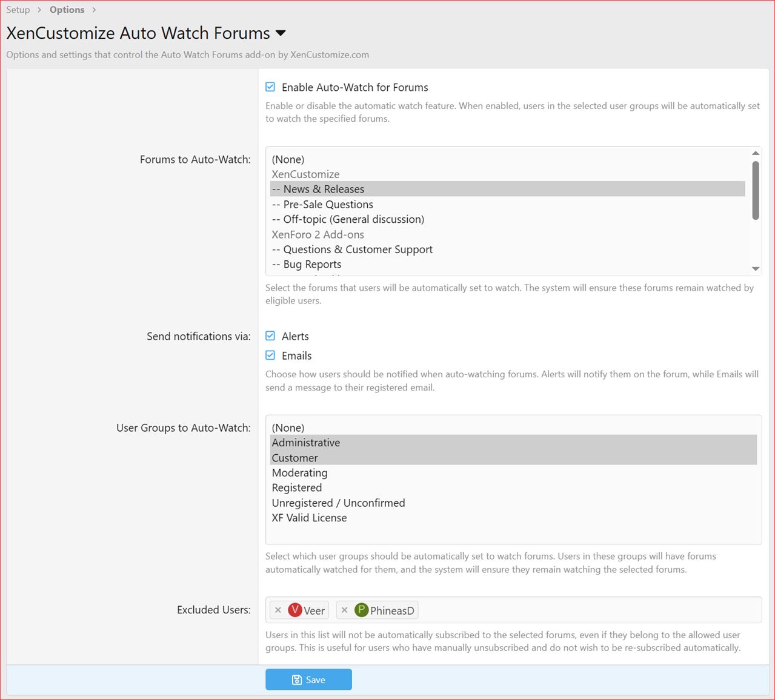Remove Veer from excluded users

click(x=278, y=610)
